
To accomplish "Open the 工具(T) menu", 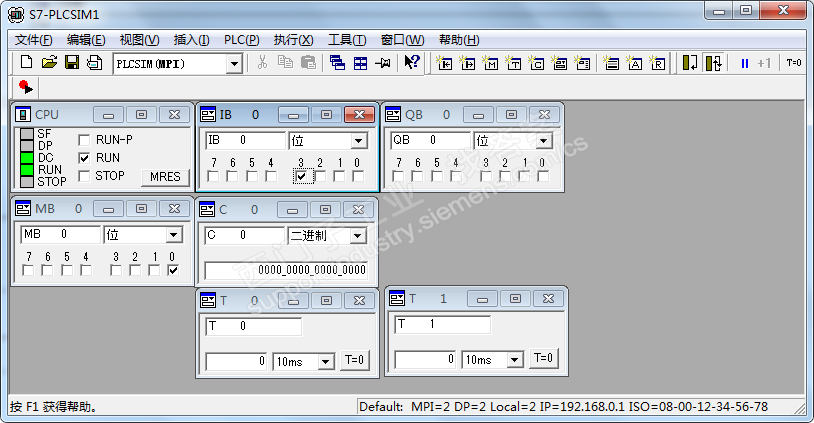I will point(347,40).
